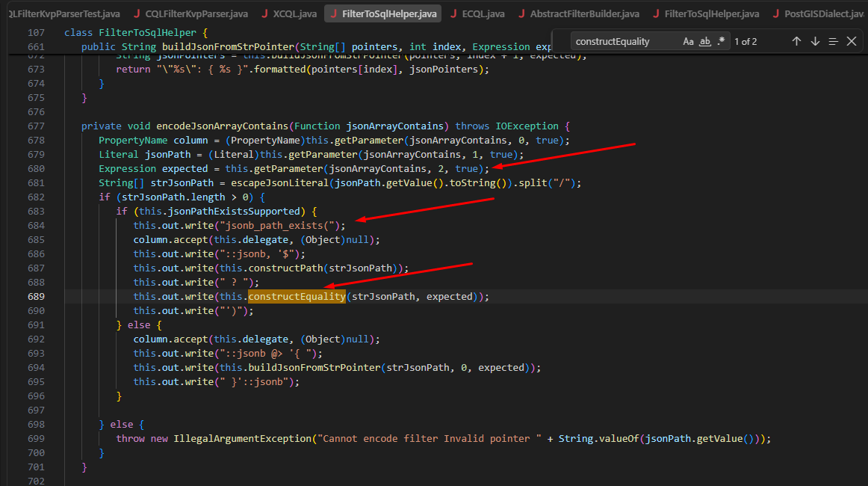Click IllegalArgumentException on line 699
Viewport: 868px width, 486px height.
[x=242, y=439]
